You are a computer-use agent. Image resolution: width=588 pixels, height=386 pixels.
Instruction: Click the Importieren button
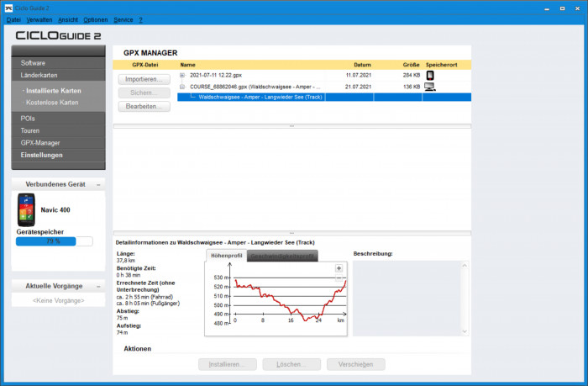point(144,79)
